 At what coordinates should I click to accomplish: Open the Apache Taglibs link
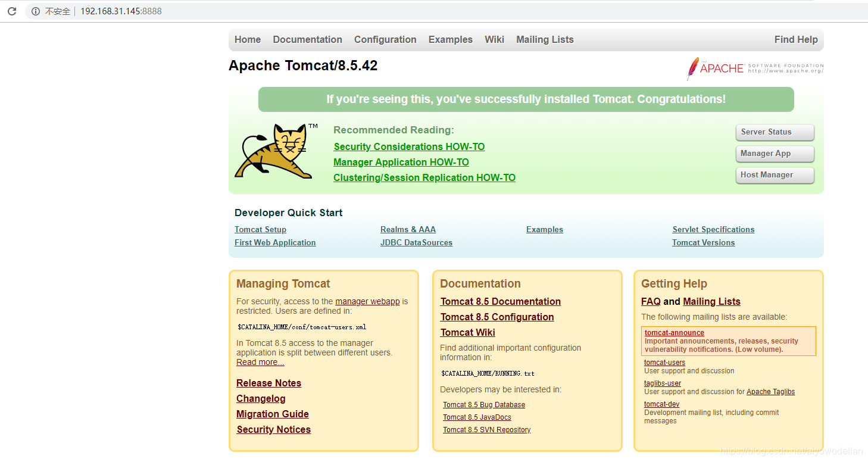[770, 392]
